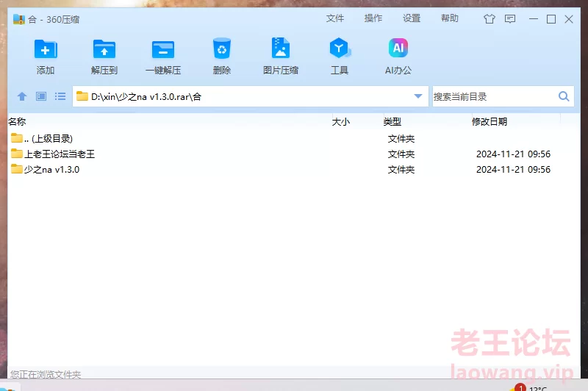The width and height of the screenshot is (588, 391).
Task: Select the '少之na v1.3.0' folder name
Action: pyautogui.click(x=51, y=170)
